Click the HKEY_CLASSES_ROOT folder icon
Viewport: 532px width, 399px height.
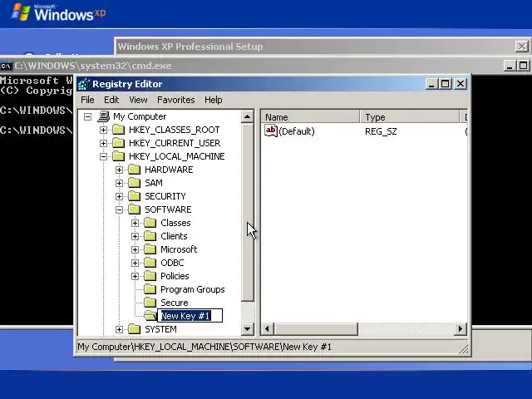(118, 130)
